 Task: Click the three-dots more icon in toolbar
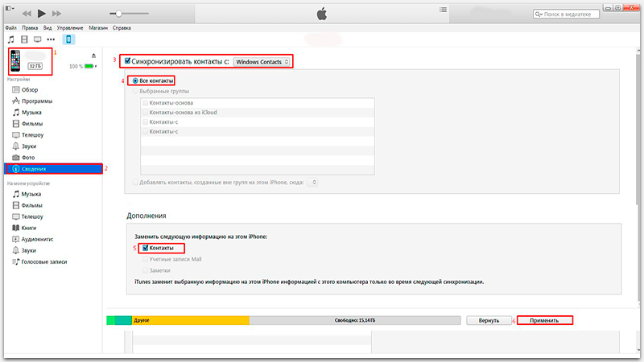51,39
